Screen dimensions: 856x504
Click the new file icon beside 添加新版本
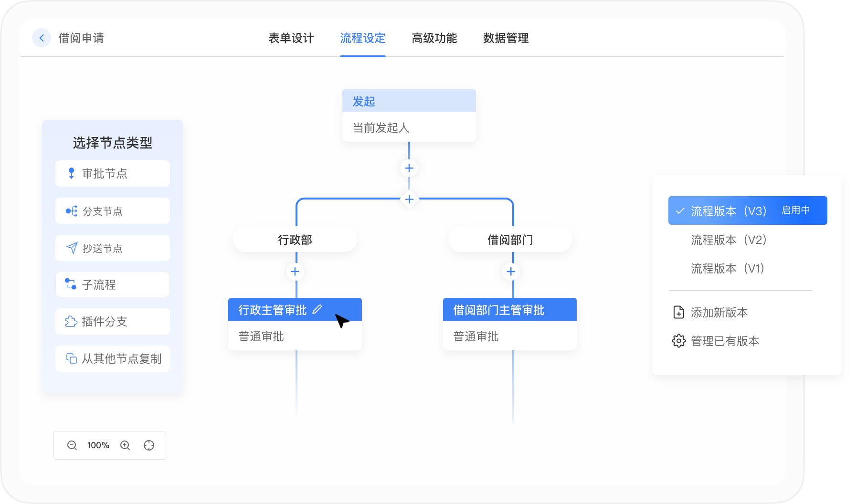pyautogui.click(x=679, y=312)
